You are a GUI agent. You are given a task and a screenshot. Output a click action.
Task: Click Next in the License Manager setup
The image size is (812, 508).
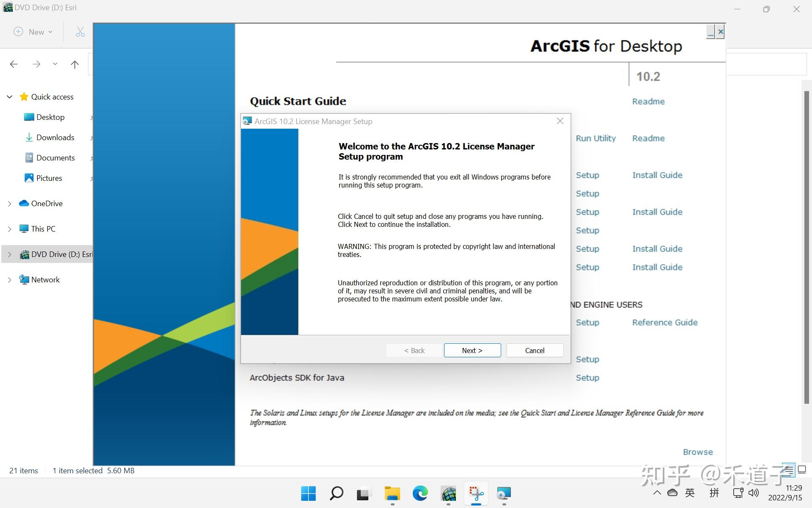472,350
